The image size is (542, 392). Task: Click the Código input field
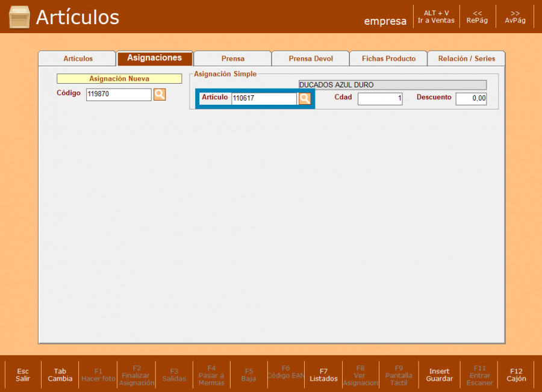119,95
